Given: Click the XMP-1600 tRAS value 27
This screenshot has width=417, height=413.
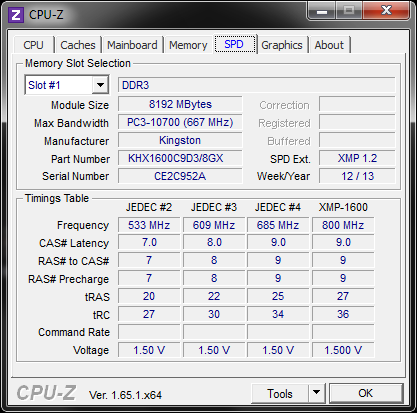Looking at the screenshot, I should pyautogui.click(x=343, y=296).
